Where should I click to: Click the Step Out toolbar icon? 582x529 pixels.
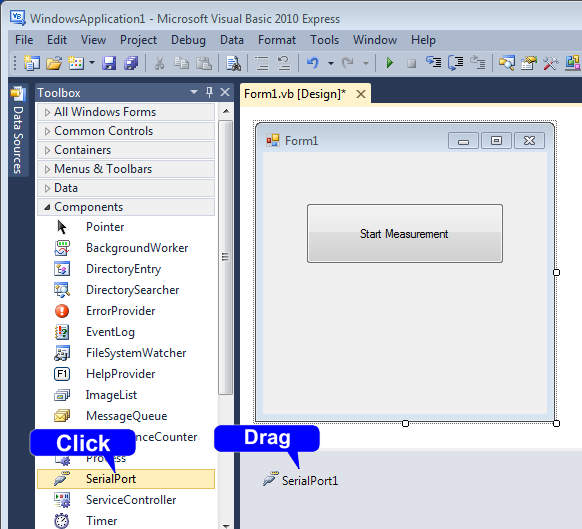tap(478, 63)
